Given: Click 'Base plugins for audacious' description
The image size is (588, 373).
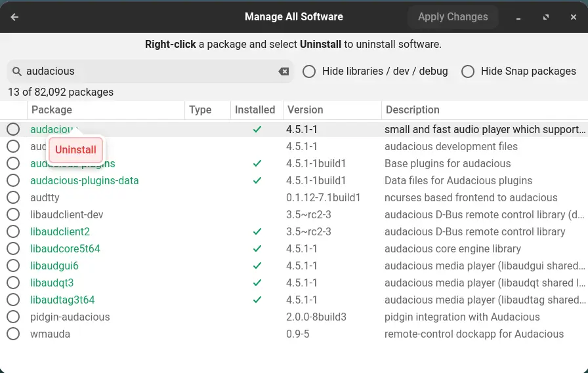Looking at the screenshot, I should point(448,164).
